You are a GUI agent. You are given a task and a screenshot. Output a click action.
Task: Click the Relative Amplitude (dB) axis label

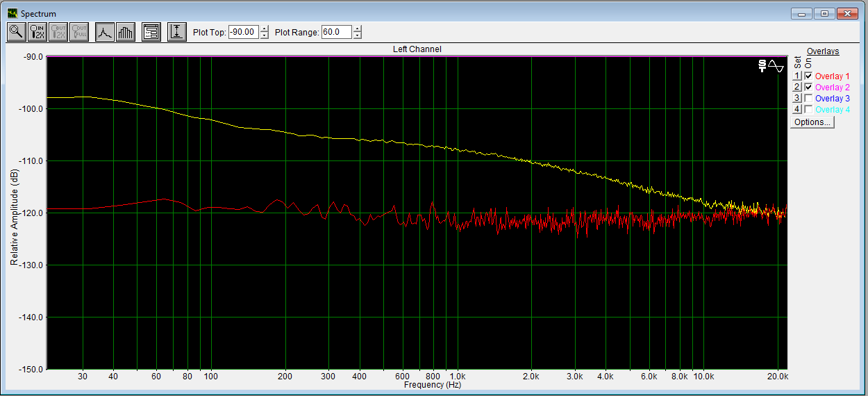pos(14,217)
